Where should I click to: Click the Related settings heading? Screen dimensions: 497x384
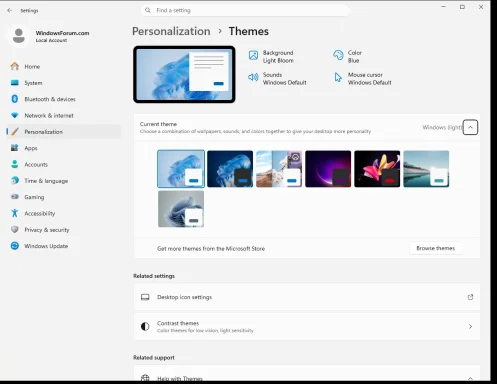(x=154, y=276)
